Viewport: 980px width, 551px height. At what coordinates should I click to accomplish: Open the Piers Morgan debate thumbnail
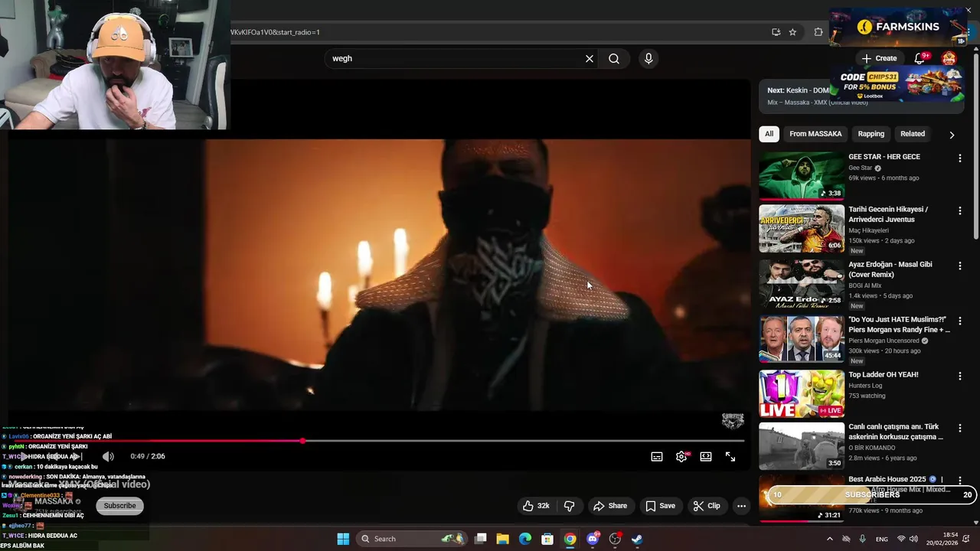(802, 338)
